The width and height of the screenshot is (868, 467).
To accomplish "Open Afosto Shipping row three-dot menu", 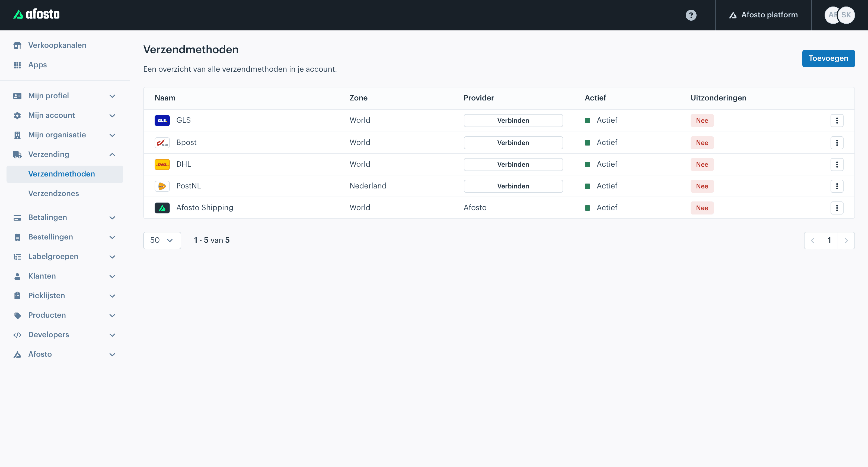I will coord(837,208).
